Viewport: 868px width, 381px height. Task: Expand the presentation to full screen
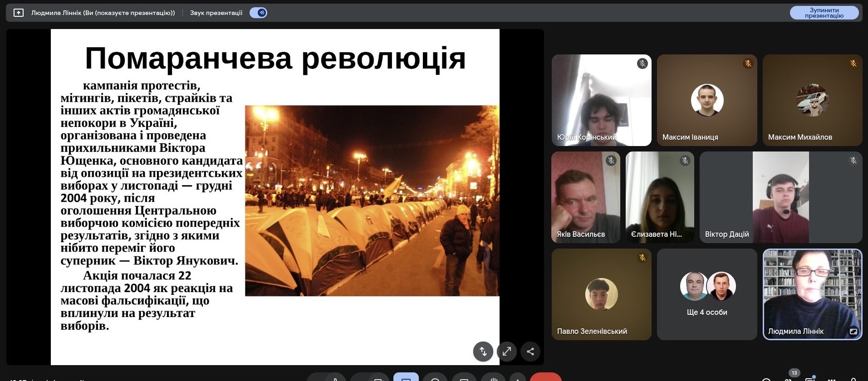click(x=506, y=351)
